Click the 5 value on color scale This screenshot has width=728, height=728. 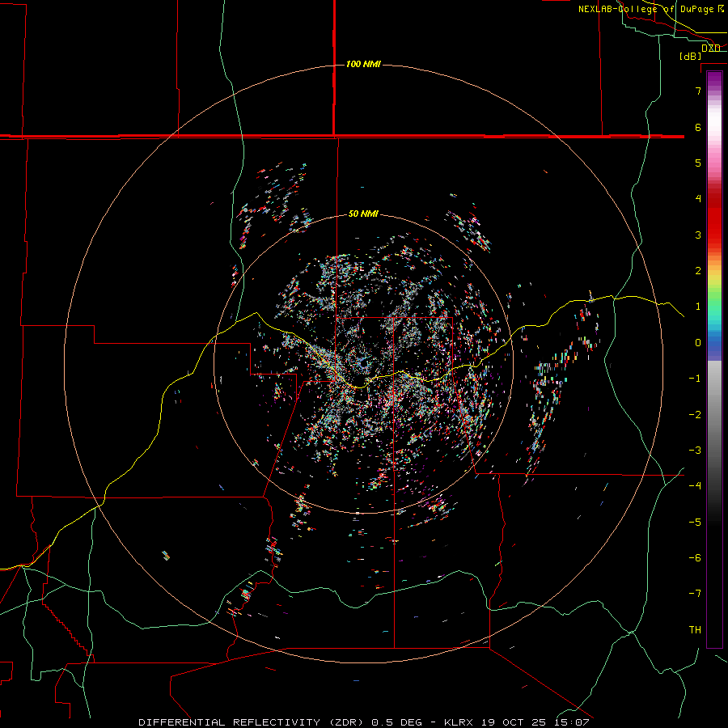pyautogui.click(x=698, y=163)
